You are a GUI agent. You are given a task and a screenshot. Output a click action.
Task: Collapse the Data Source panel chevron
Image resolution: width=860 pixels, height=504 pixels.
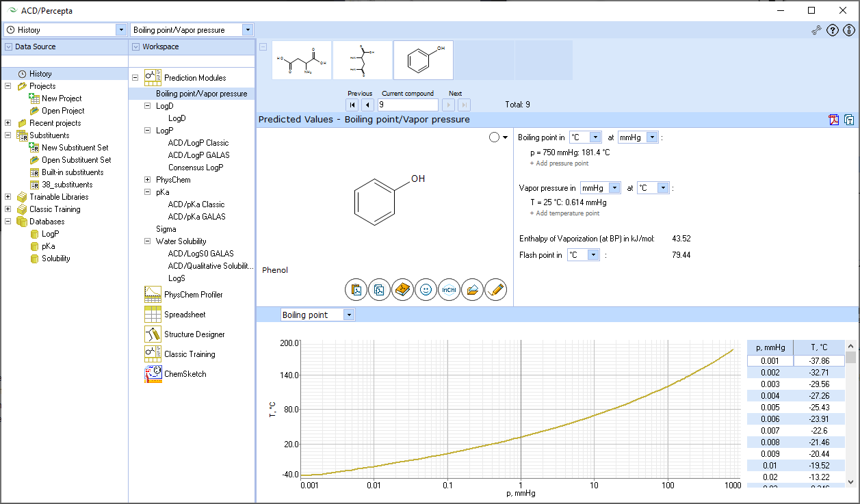coord(8,47)
